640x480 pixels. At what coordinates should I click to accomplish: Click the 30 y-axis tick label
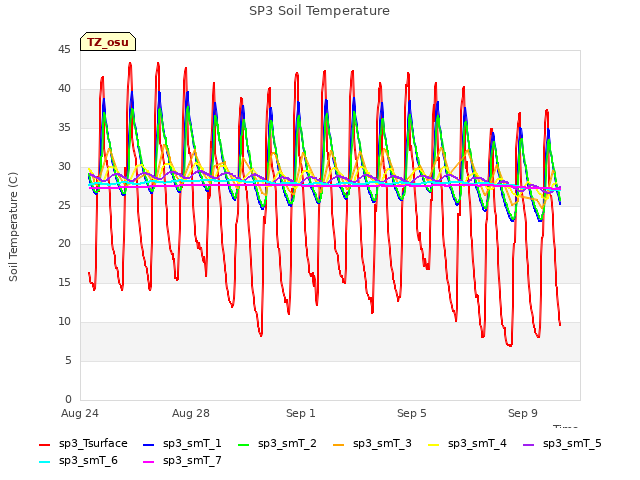(x=64, y=167)
